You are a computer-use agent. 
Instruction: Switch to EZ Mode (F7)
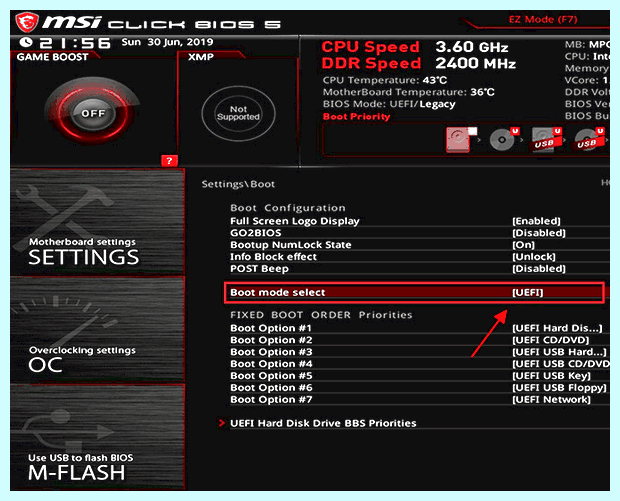tap(543, 19)
